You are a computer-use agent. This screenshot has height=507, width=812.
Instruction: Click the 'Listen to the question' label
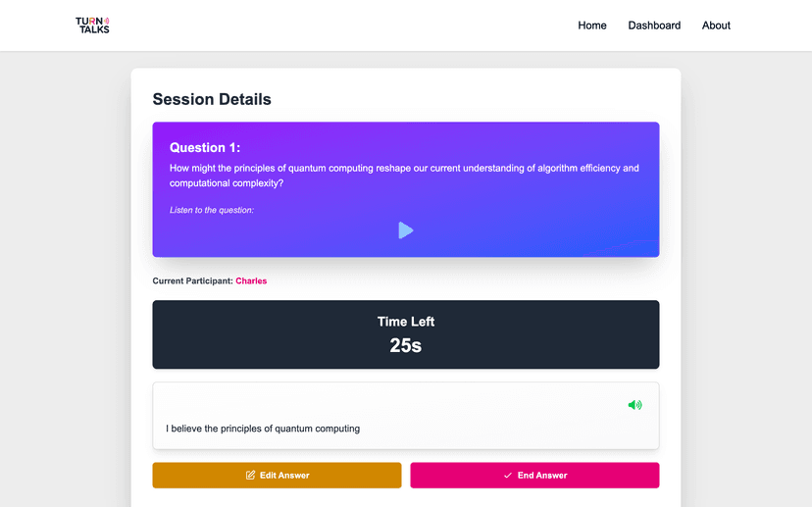click(x=212, y=210)
